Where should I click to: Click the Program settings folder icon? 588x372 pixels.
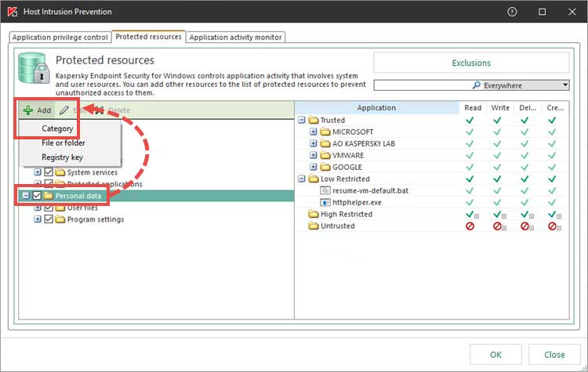click(60, 219)
